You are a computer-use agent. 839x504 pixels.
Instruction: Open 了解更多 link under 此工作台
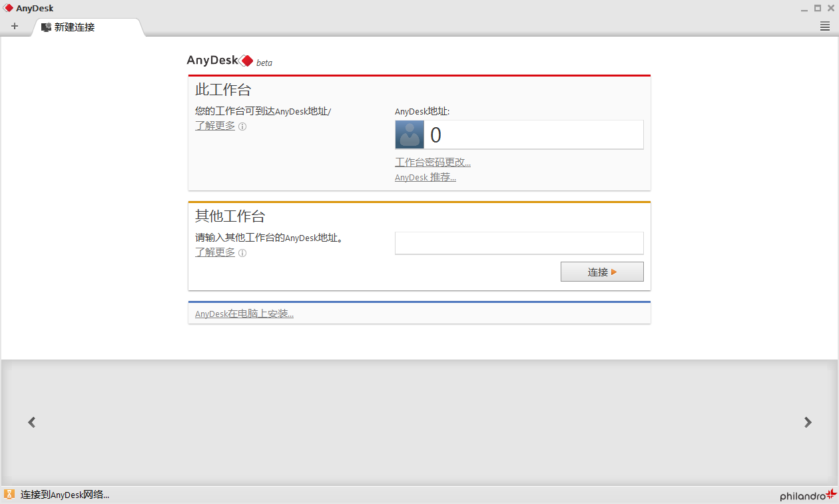click(x=215, y=125)
